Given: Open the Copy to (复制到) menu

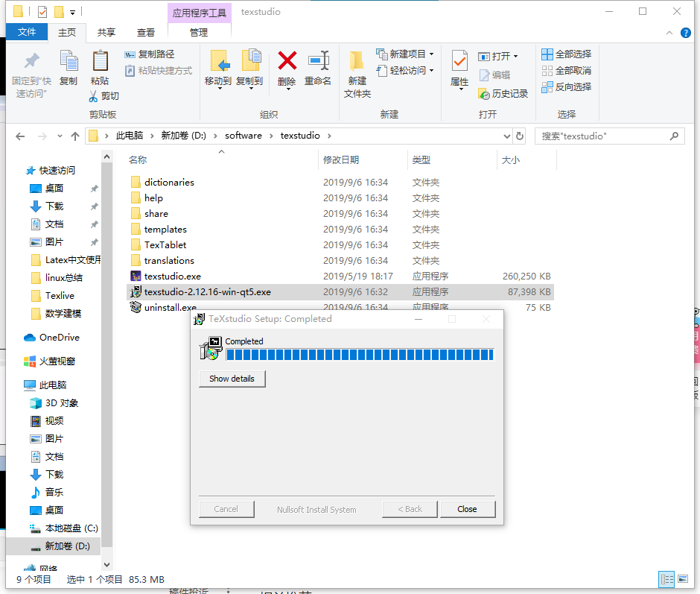Looking at the screenshot, I should coord(249,70).
